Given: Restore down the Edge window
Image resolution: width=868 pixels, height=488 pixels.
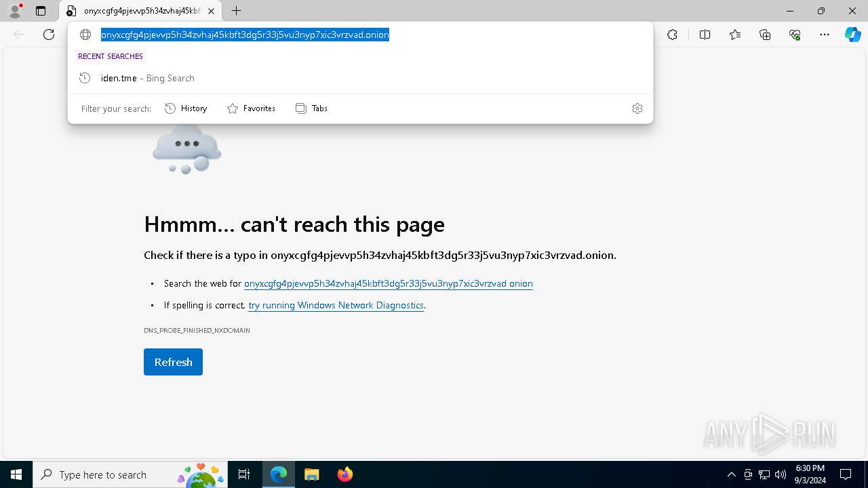Looking at the screenshot, I should [x=821, y=11].
